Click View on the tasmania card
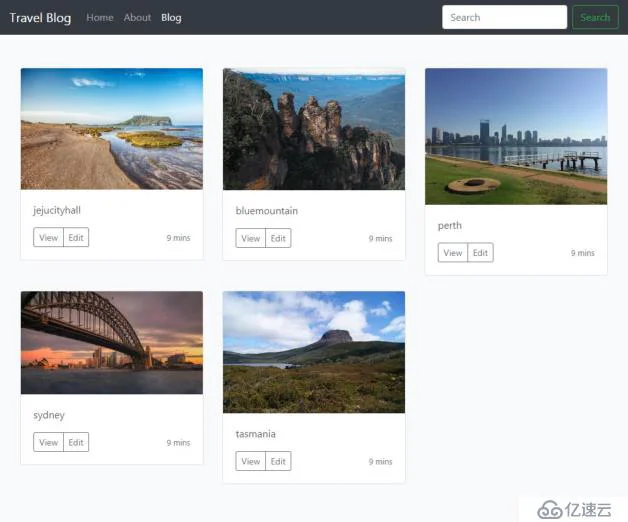The width and height of the screenshot is (628, 522). (x=251, y=461)
